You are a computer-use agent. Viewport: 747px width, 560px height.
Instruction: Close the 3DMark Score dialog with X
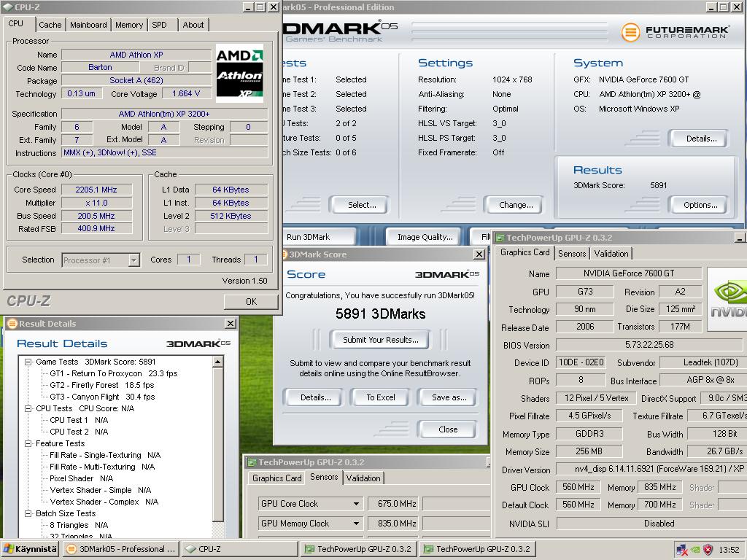pyautogui.click(x=480, y=254)
